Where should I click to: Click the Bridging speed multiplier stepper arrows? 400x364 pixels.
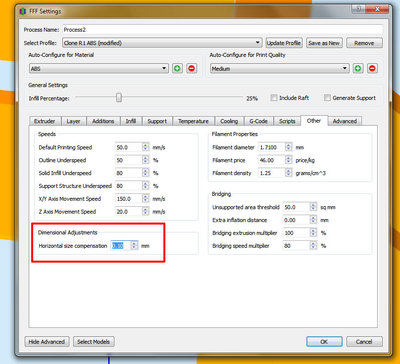313,246
